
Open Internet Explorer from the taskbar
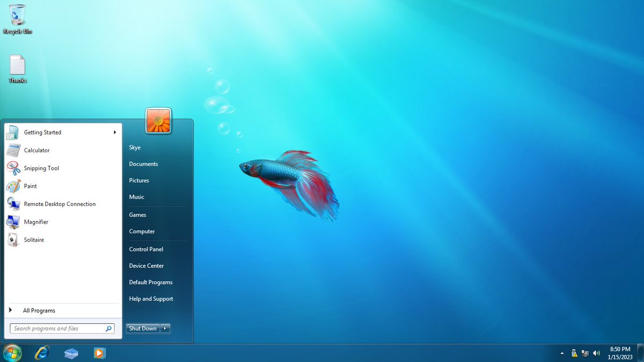[x=42, y=353]
